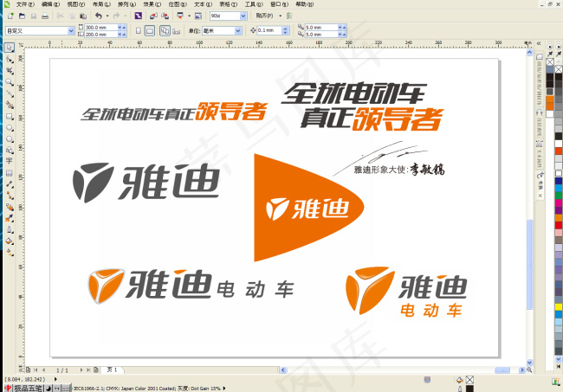
Task: Select the Basic Shapes tool
Action: pos(10,151)
